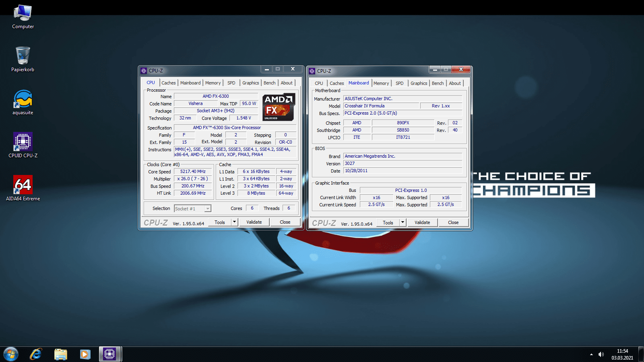The height and width of the screenshot is (362, 644).
Task: Open the Computer desktop icon
Action: click(23, 17)
